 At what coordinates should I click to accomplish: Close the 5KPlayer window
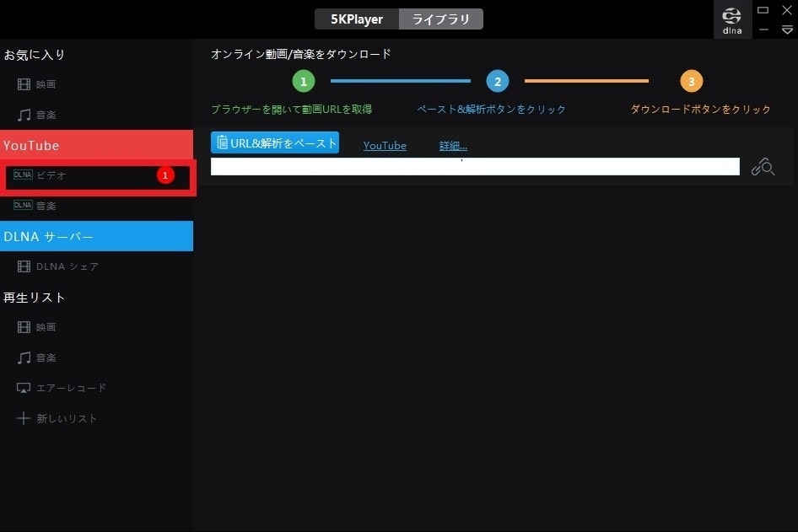coord(787,9)
